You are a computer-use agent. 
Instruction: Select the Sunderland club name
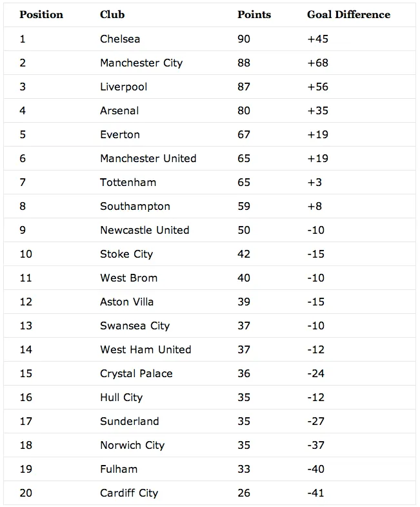[x=130, y=421]
